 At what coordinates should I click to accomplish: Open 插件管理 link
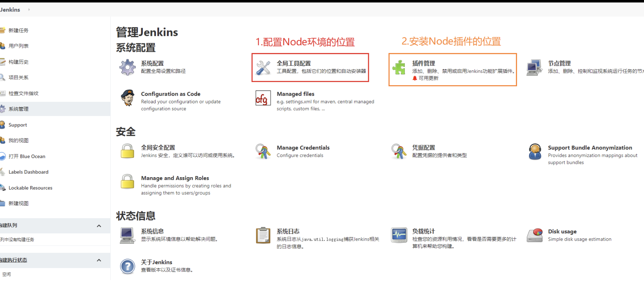coord(423,63)
